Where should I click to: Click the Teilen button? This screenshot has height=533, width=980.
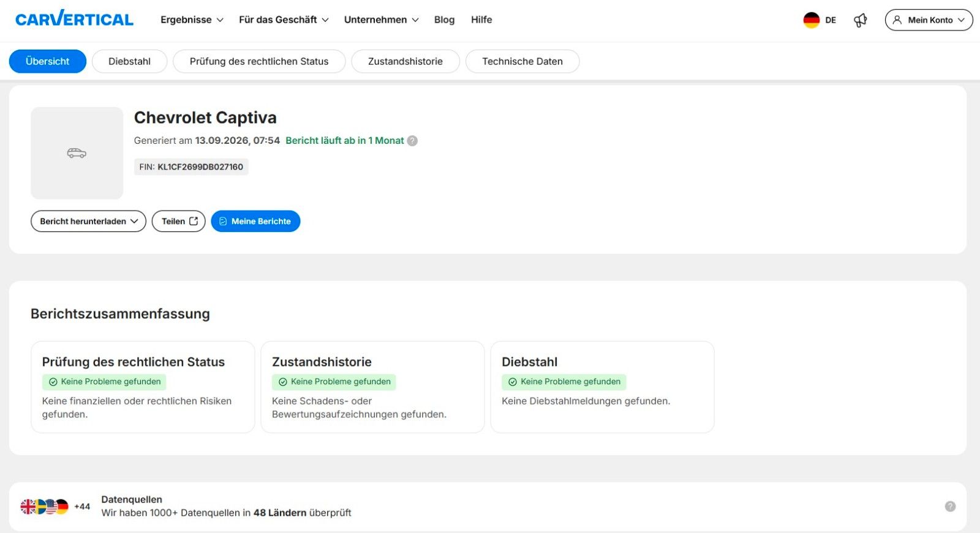click(x=179, y=221)
